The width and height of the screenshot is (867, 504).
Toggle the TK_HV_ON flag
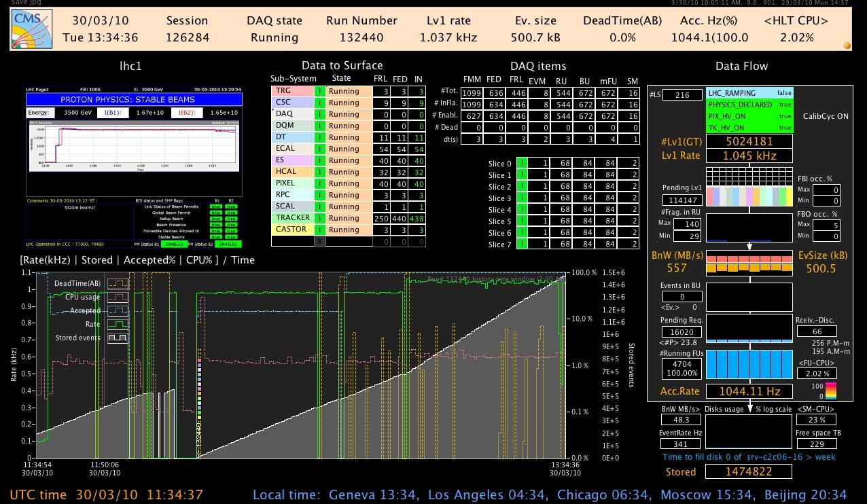point(749,127)
